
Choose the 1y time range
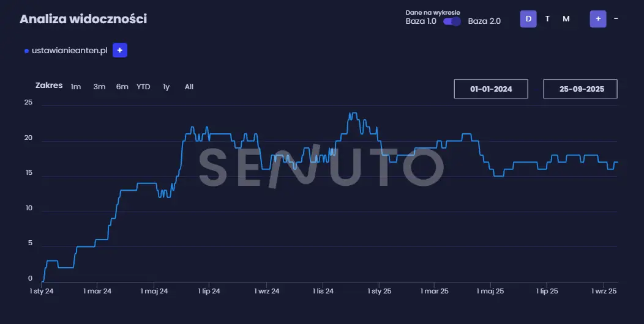click(166, 87)
